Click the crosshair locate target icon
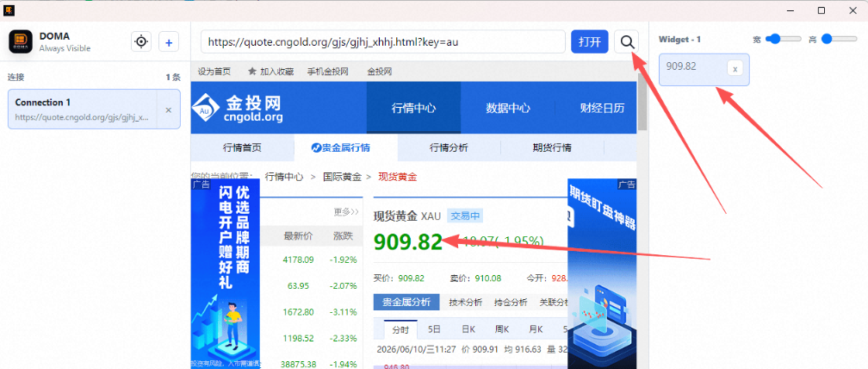The width and height of the screenshot is (868, 369). coord(141,41)
